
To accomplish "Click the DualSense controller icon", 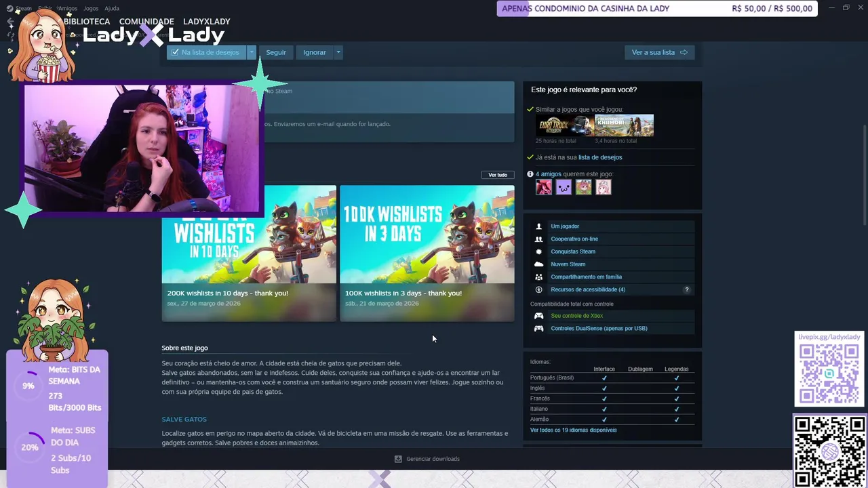I will [x=539, y=329].
